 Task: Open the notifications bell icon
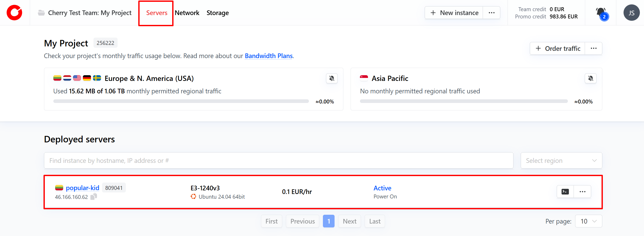tap(600, 12)
